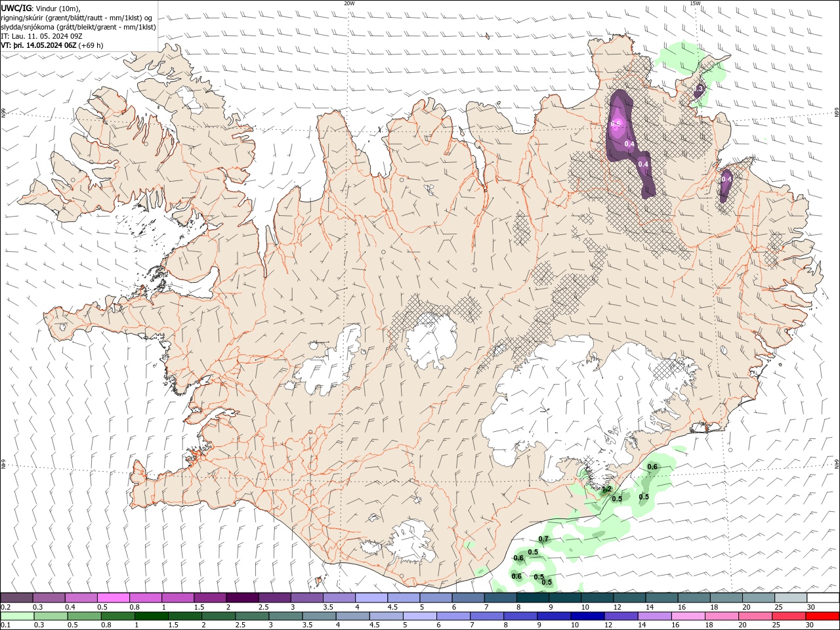Screen dimensions: 840x630
Task: Click the '0.1' label in the rain legend
Action: tap(5, 625)
